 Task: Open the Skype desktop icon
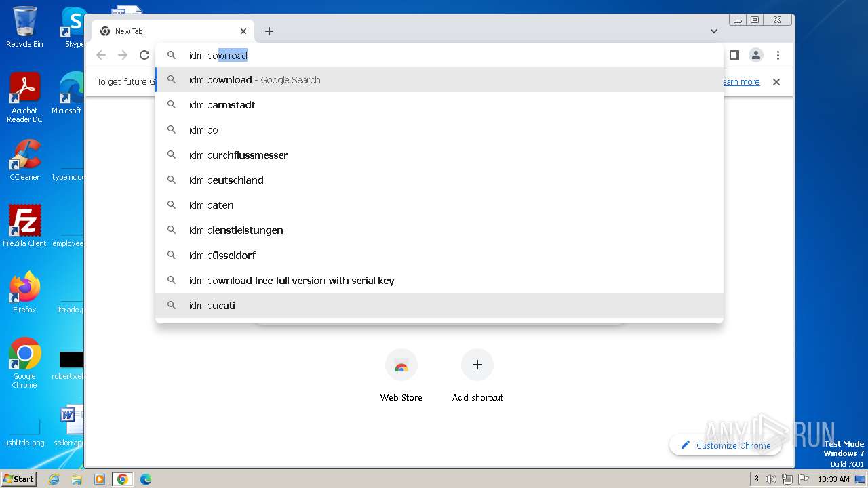pyautogui.click(x=73, y=27)
